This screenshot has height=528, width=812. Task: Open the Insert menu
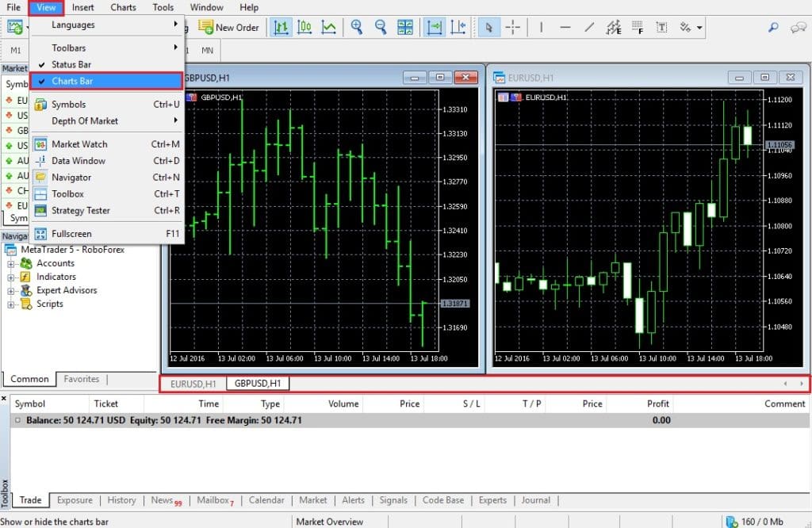(x=82, y=7)
